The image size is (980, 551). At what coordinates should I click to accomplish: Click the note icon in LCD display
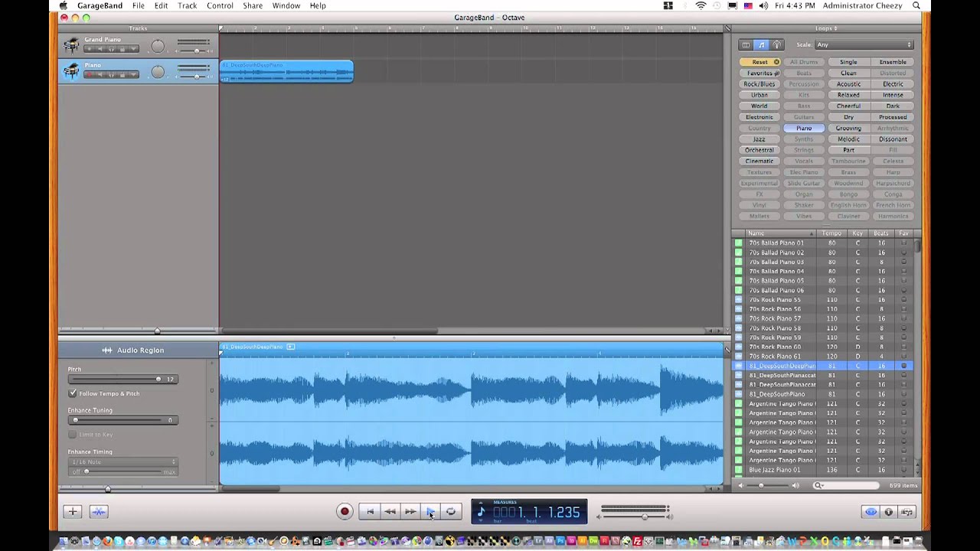tap(481, 512)
